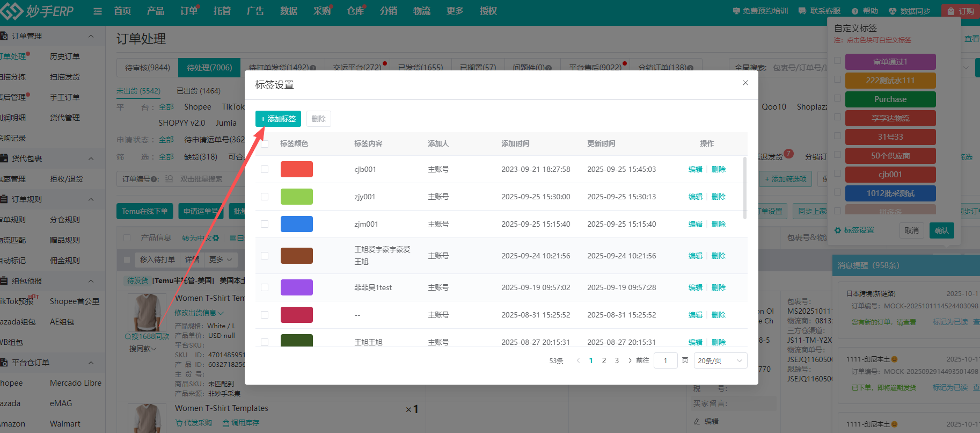980x433 pixels.
Task: Click the 标签设置 gear icon
Action: (837, 230)
